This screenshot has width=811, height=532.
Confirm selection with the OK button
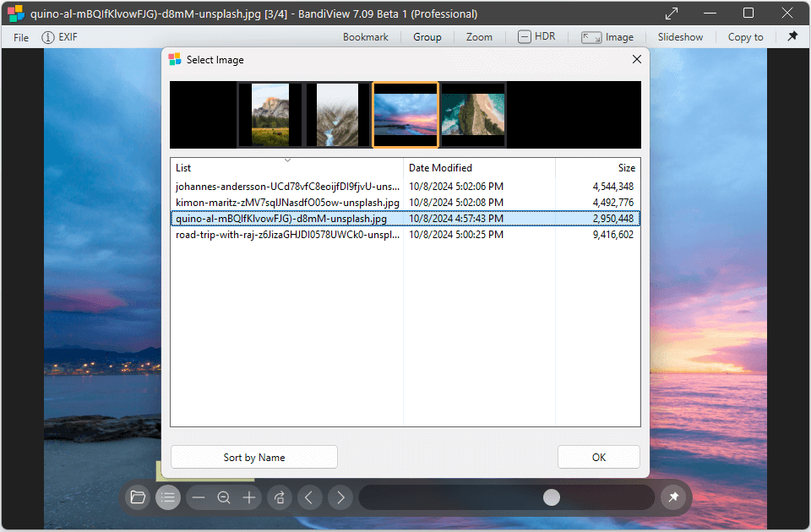pyautogui.click(x=598, y=457)
